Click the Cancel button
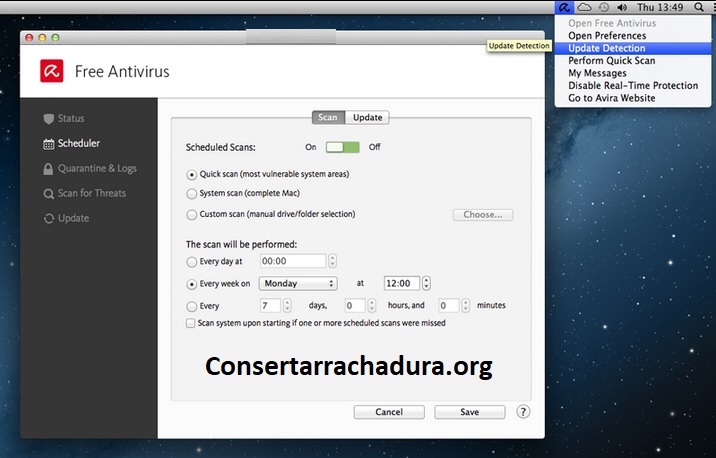Image resolution: width=716 pixels, height=458 pixels. (x=389, y=412)
